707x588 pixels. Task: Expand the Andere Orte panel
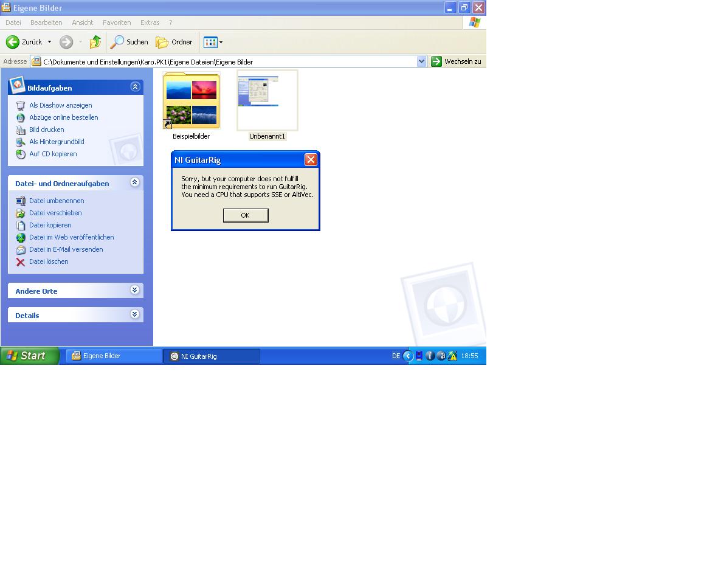click(x=135, y=290)
